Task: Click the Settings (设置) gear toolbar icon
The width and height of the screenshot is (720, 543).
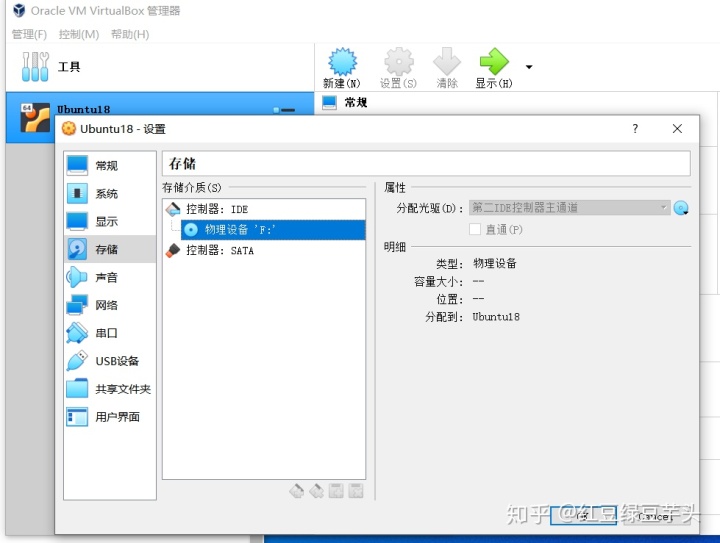Action: [x=399, y=62]
